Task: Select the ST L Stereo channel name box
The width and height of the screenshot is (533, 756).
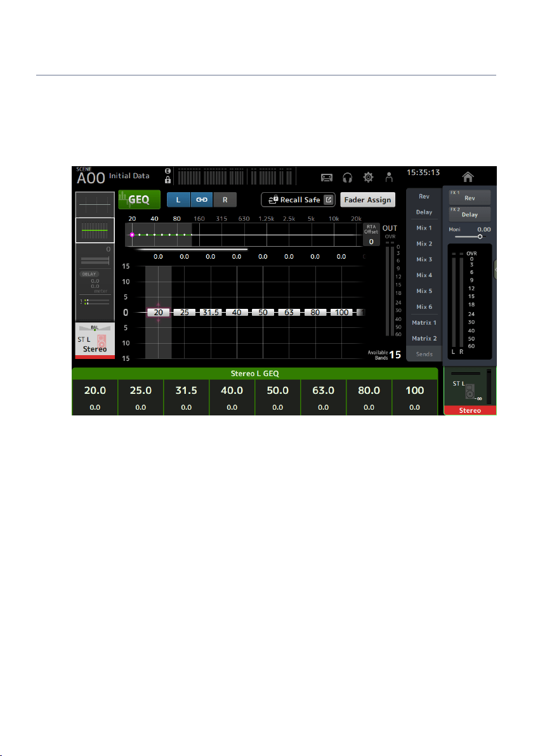Action: pos(95,341)
